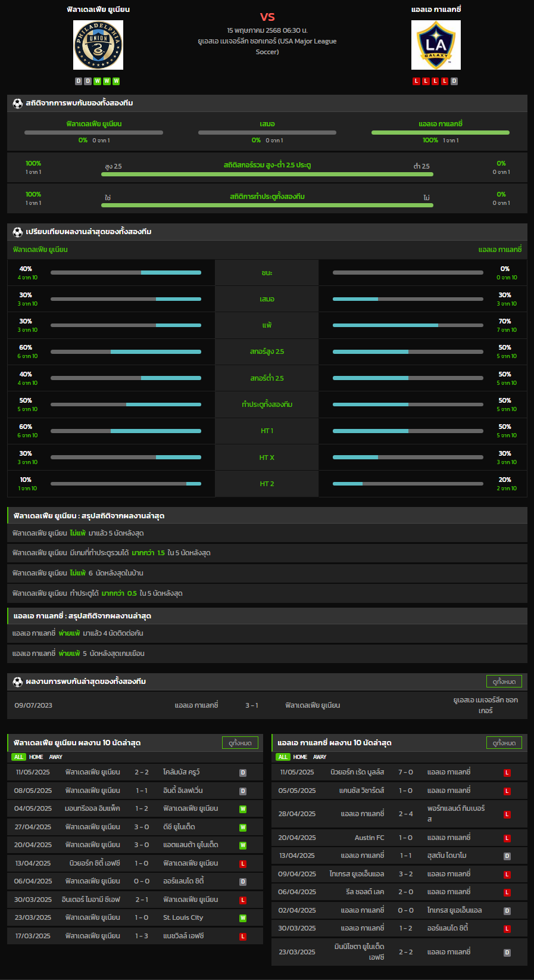Select ALL tab in LA Galaxy last-10 table
534x980 pixels.
[x=283, y=757]
